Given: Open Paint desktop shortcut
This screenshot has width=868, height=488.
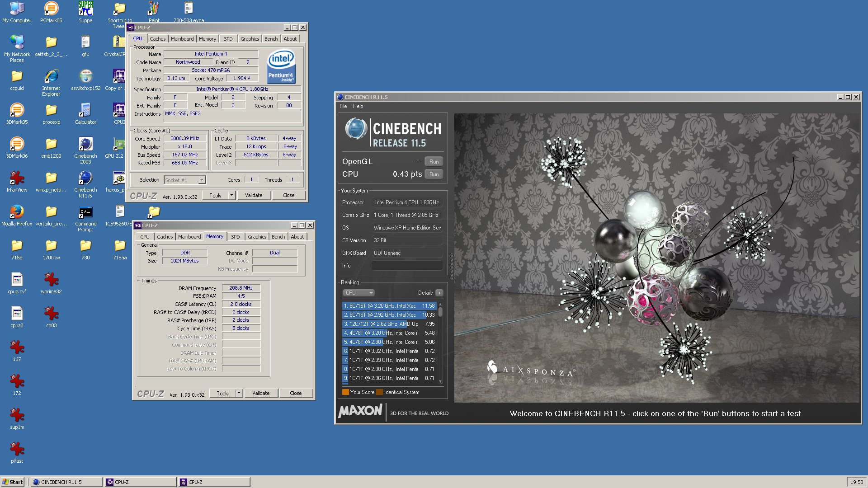Looking at the screenshot, I should pos(154,12).
